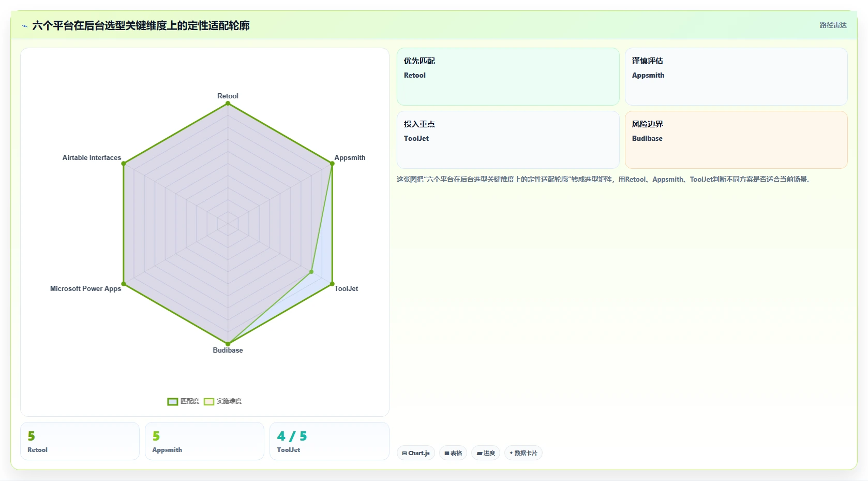Click the Microsoft Power Apps vertex point
This screenshot has width=868, height=481.
[x=124, y=284]
